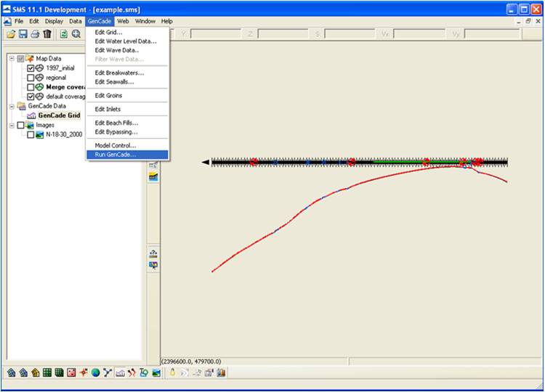Select the red star Map module icon

click(x=84, y=373)
